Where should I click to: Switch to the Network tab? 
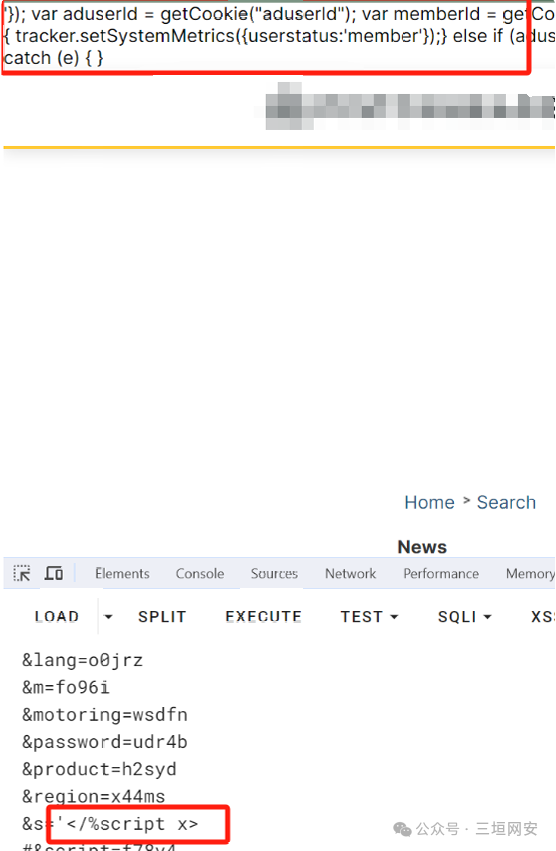click(350, 574)
